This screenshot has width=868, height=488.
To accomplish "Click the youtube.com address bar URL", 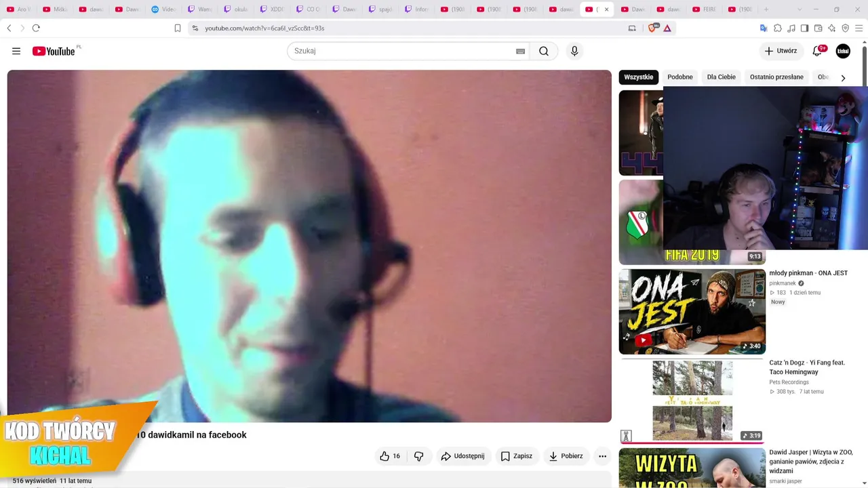I will pos(264,28).
